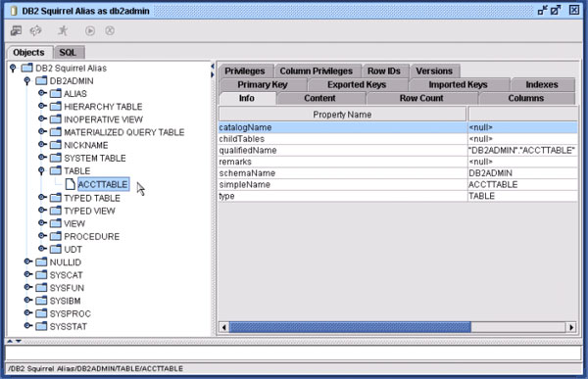Screen dimensions: 588x379
Task: Click the SYSCAT folder icon
Action: click(41, 275)
